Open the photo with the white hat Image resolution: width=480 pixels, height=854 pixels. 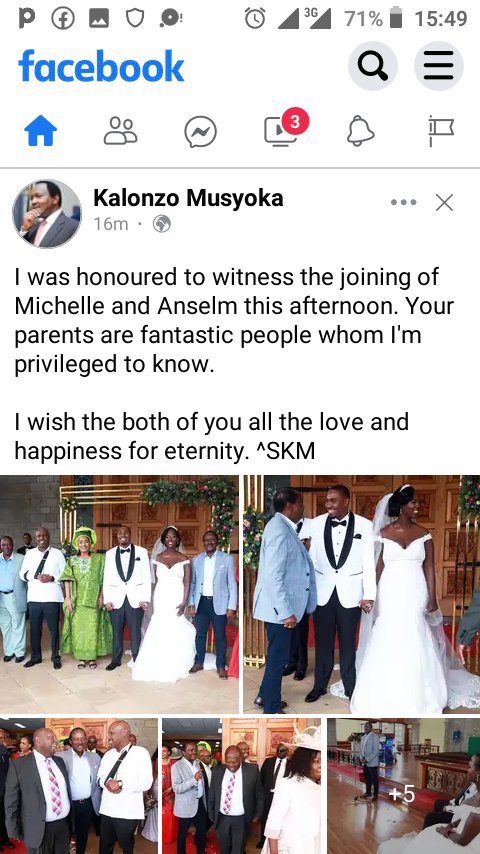pyautogui.click(x=241, y=786)
